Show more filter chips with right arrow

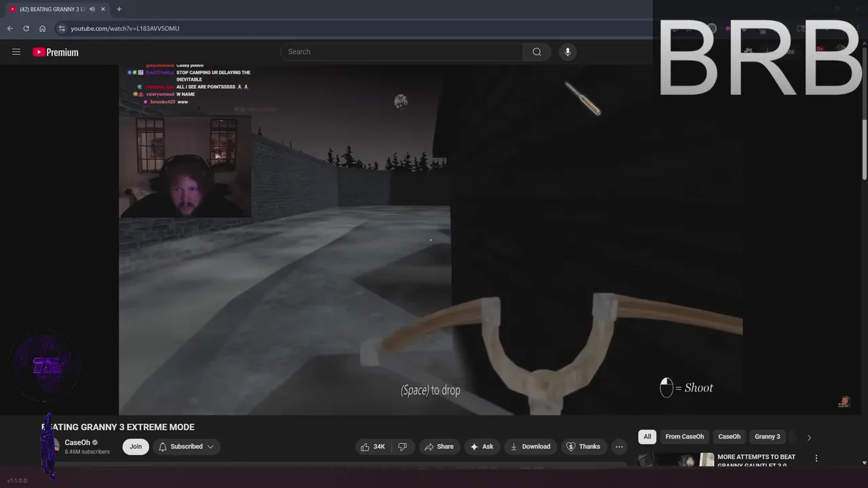tap(809, 437)
